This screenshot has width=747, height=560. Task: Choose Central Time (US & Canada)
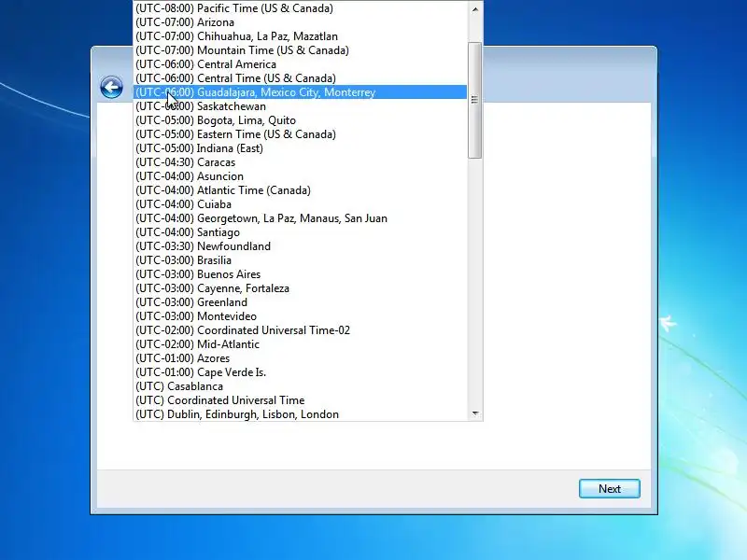click(x=300, y=78)
